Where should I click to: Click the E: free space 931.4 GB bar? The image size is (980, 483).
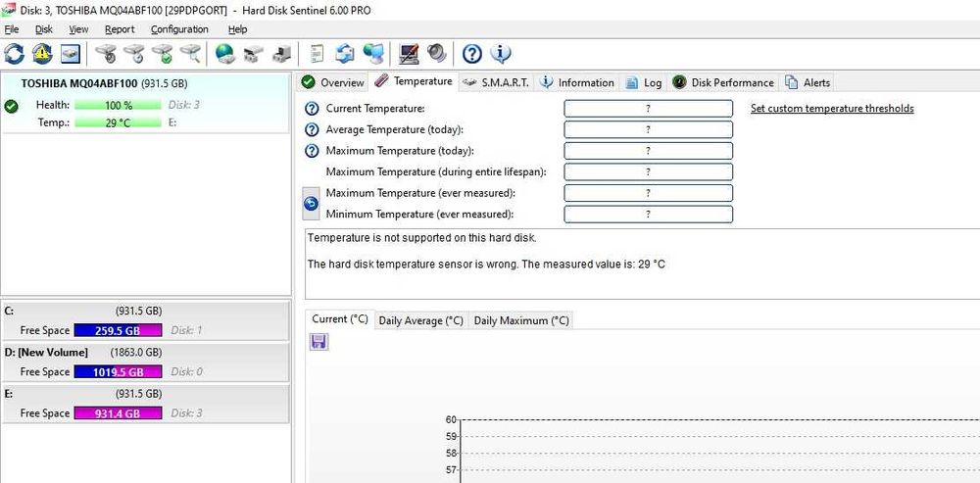pos(119,413)
